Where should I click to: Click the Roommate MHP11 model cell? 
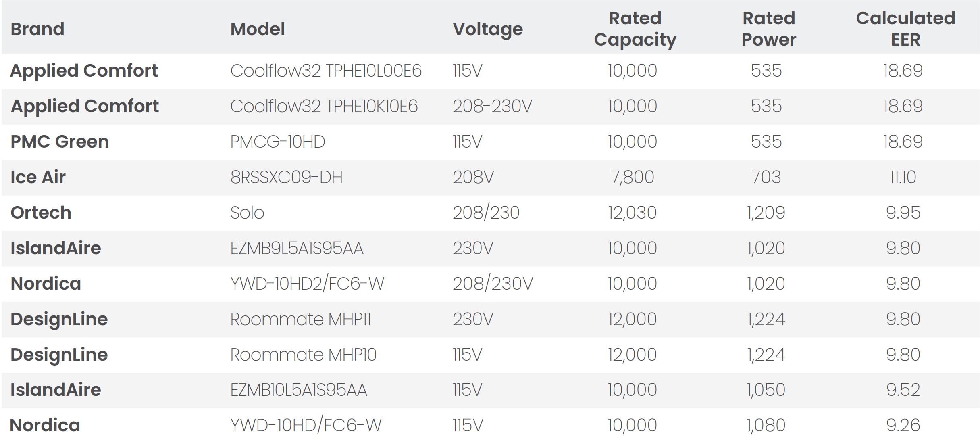[300, 320]
